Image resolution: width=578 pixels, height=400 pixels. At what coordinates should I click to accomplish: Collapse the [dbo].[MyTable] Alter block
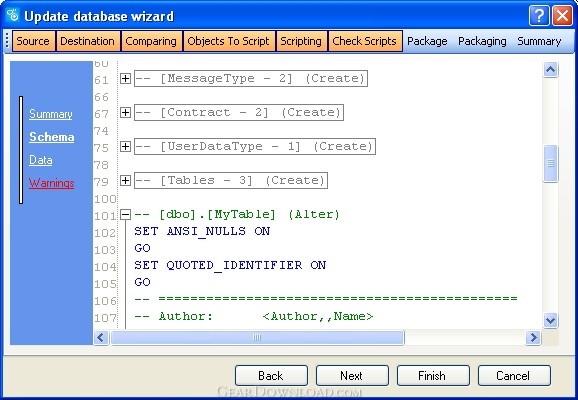pyautogui.click(x=125, y=214)
